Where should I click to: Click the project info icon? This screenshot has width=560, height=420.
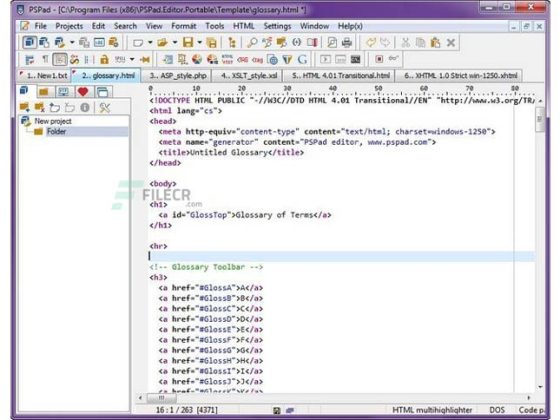85,107
